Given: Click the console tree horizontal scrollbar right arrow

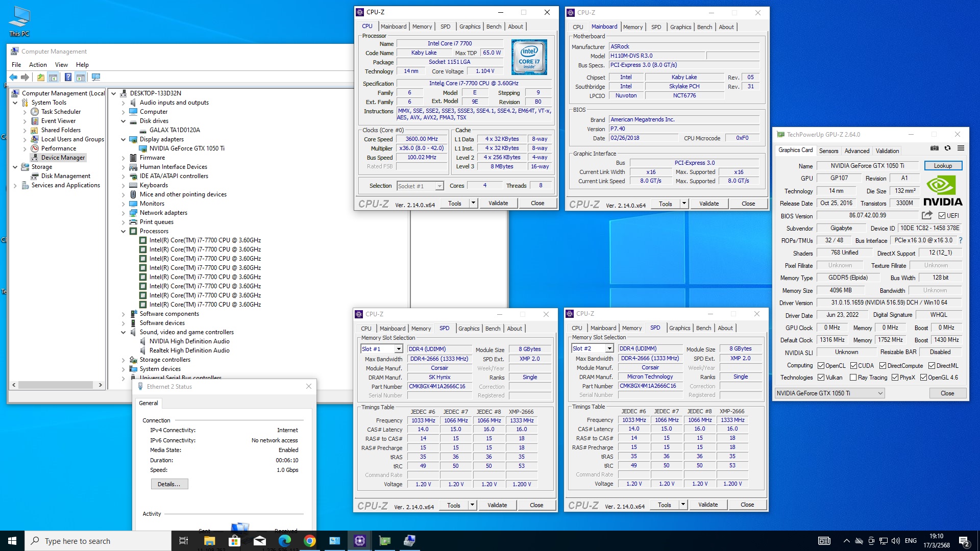Looking at the screenshot, I should click(101, 385).
